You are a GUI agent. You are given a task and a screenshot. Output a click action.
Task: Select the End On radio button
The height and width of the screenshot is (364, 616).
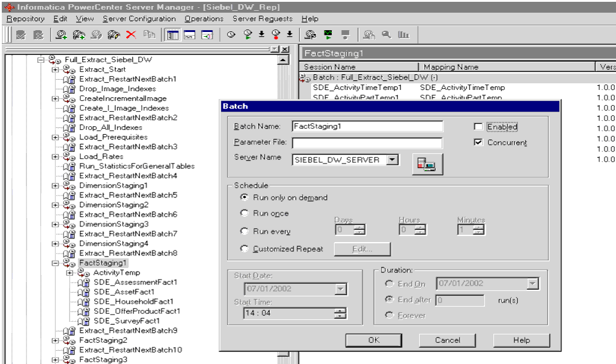coord(390,284)
